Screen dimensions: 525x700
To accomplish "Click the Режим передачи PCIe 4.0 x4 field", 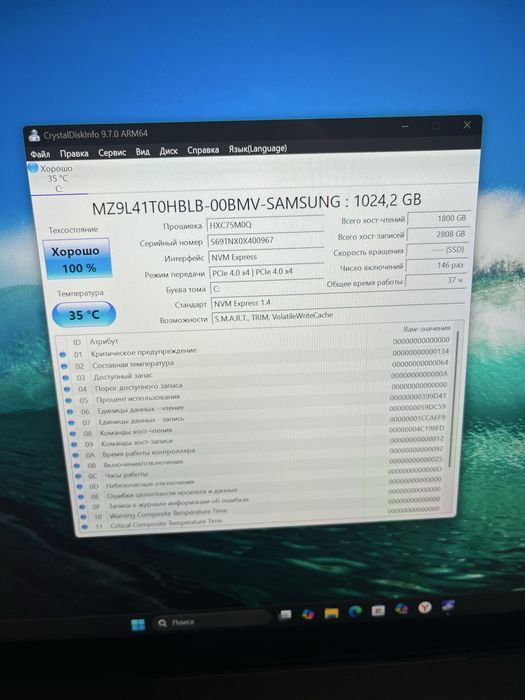I will pyautogui.click(x=266, y=272).
